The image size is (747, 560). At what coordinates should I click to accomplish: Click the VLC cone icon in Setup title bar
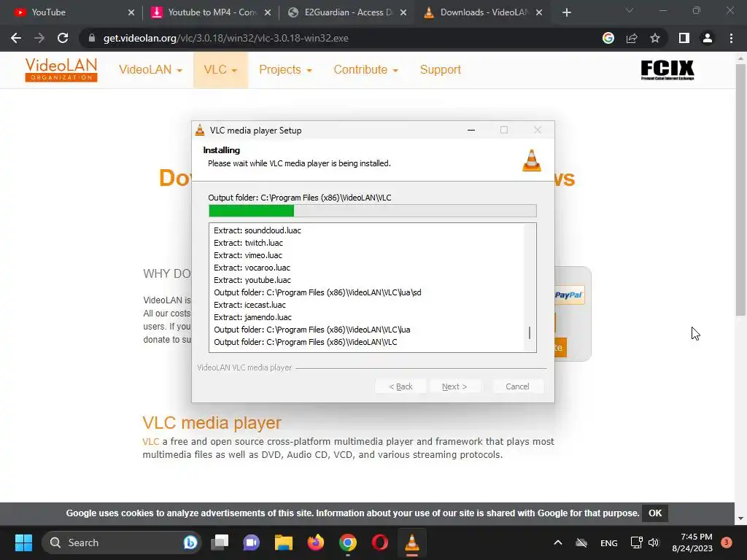coord(200,130)
